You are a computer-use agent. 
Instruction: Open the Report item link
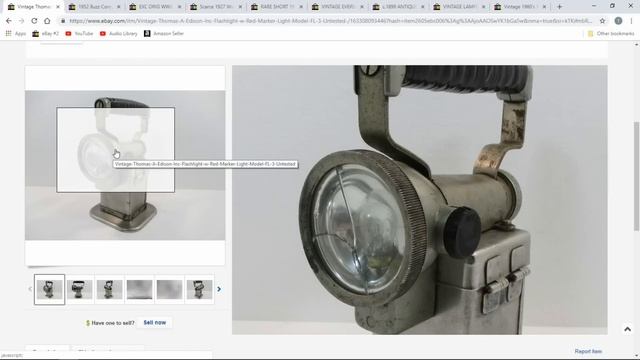point(588,351)
